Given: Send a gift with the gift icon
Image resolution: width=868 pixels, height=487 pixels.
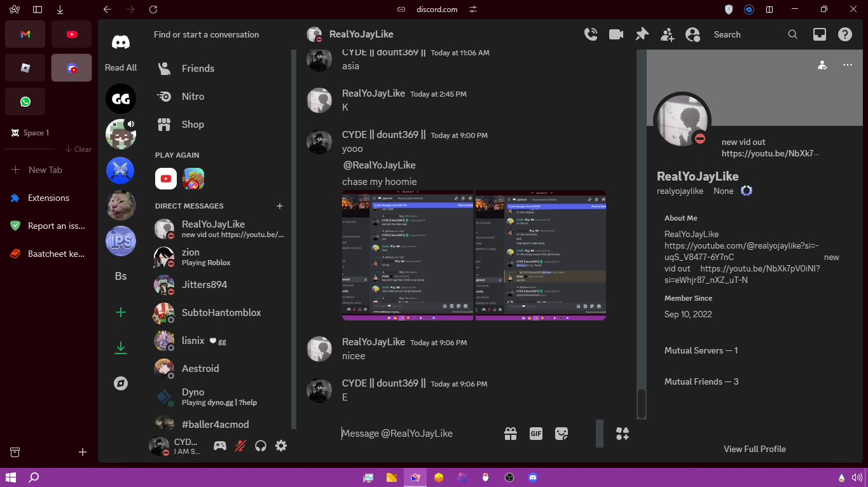Looking at the screenshot, I should pyautogui.click(x=511, y=434).
